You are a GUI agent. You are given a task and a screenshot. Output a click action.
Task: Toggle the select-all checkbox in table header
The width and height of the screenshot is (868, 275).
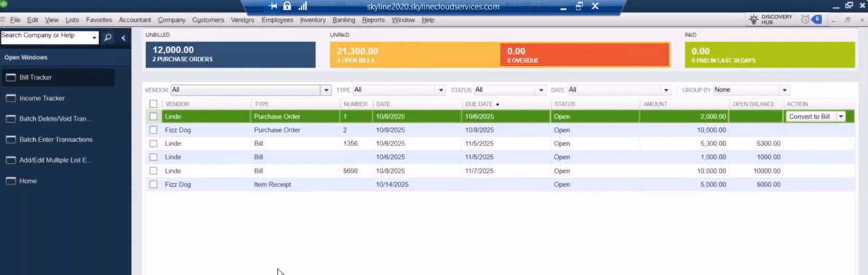(153, 104)
